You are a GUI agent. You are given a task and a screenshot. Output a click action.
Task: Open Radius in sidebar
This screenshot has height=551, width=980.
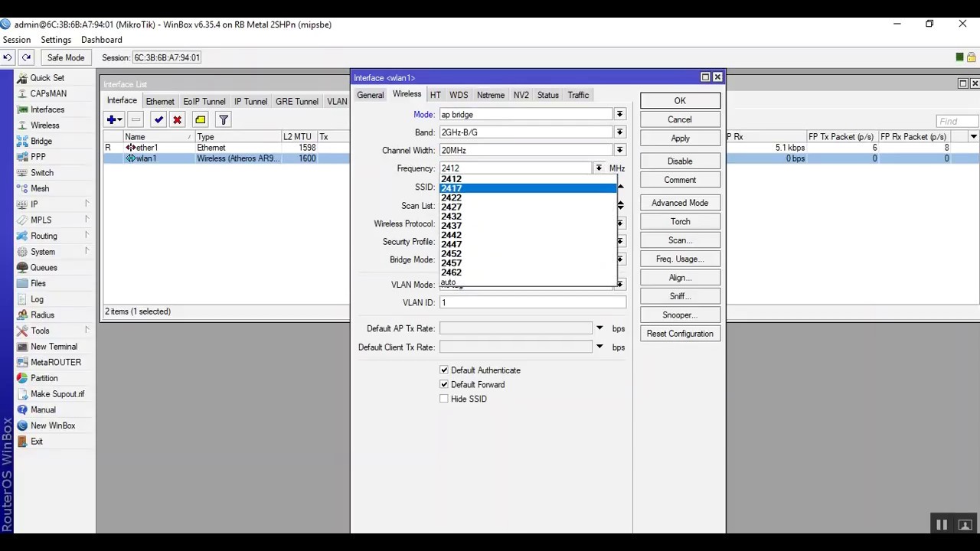[42, 315]
